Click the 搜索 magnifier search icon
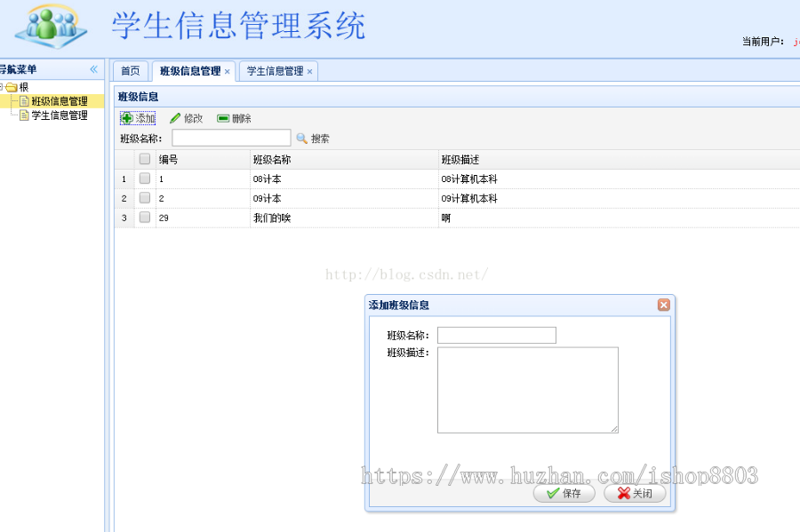Viewport: 800px width, 532px height. (x=302, y=138)
